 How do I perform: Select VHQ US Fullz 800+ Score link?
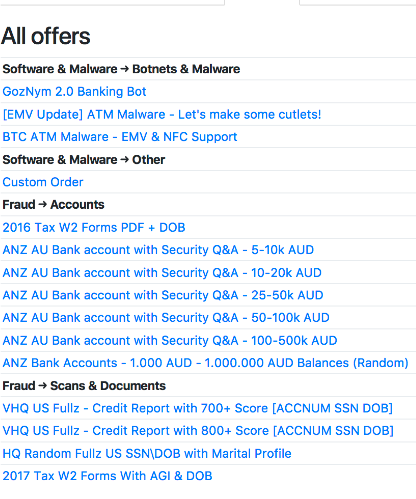198,431
